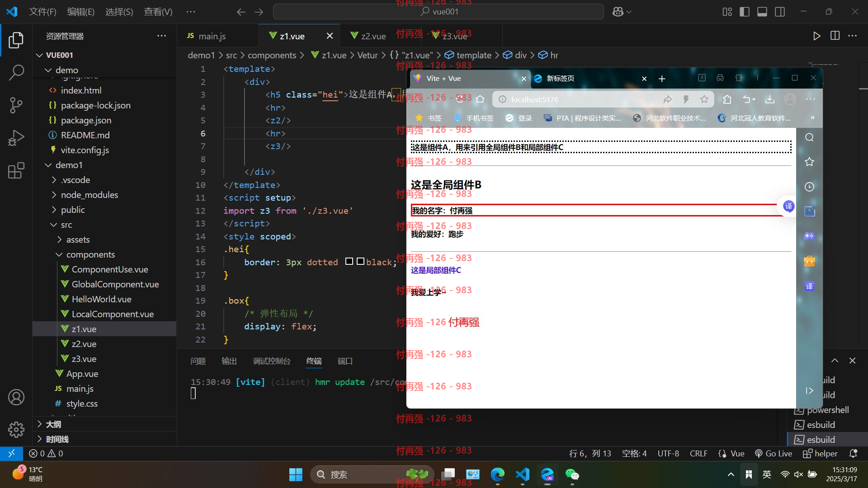Open the 选择(S) menu

(119, 12)
